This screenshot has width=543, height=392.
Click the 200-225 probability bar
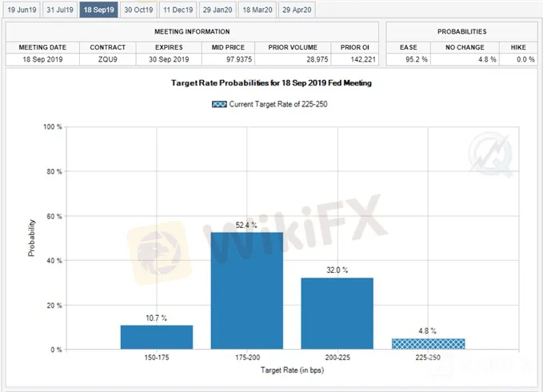pyautogui.click(x=337, y=314)
